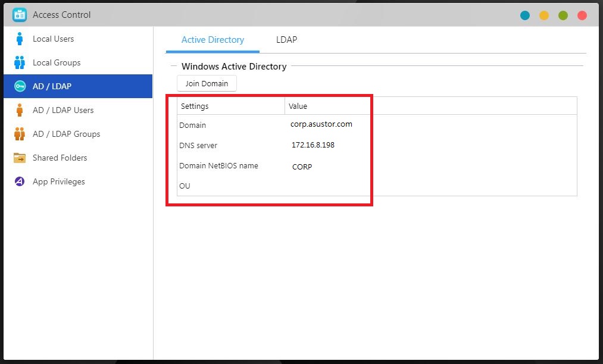
Task: Open Local Groups section
Action: pos(78,62)
